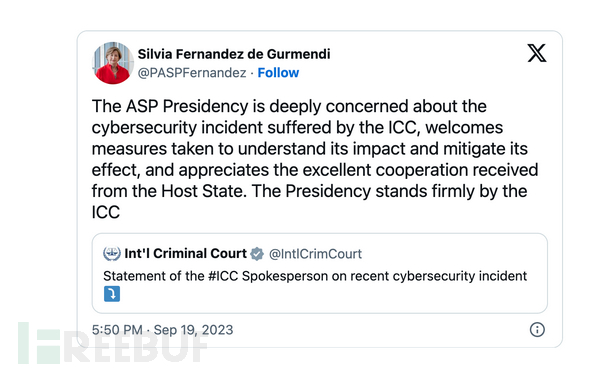Click the blue down-arrow emoji in quoted tweet
Screen dimensions: 615x371
[112, 294]
